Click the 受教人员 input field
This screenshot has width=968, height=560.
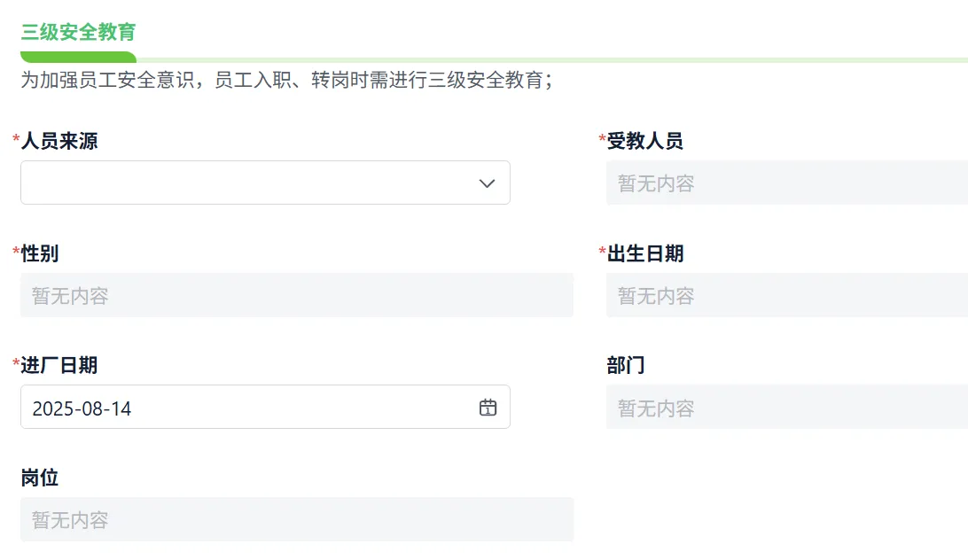[x=785, y=183]
